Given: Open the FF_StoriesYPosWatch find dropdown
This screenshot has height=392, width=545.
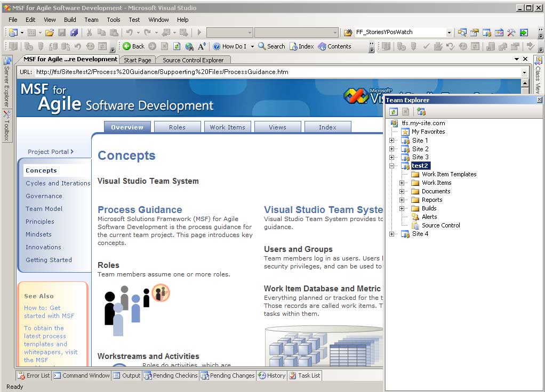Looking at the screenshot, I should (449, 32).
